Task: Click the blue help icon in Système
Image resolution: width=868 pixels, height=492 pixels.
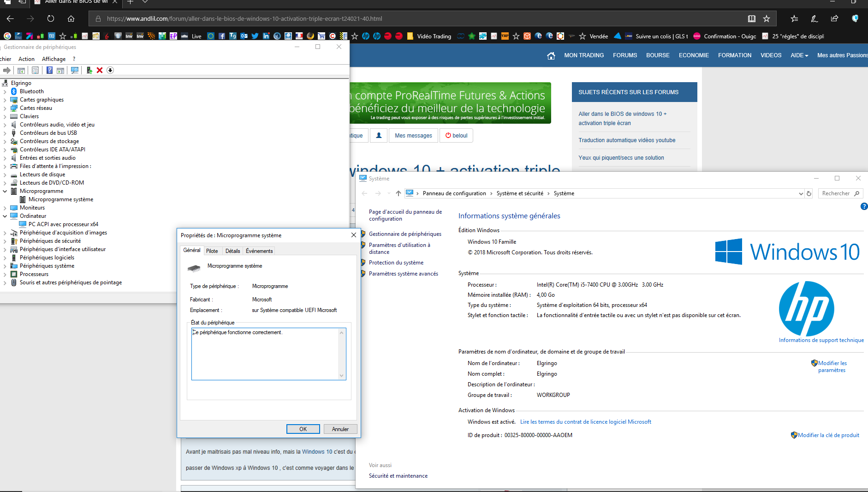Action: pyautogui.click(x=864, y=206)
